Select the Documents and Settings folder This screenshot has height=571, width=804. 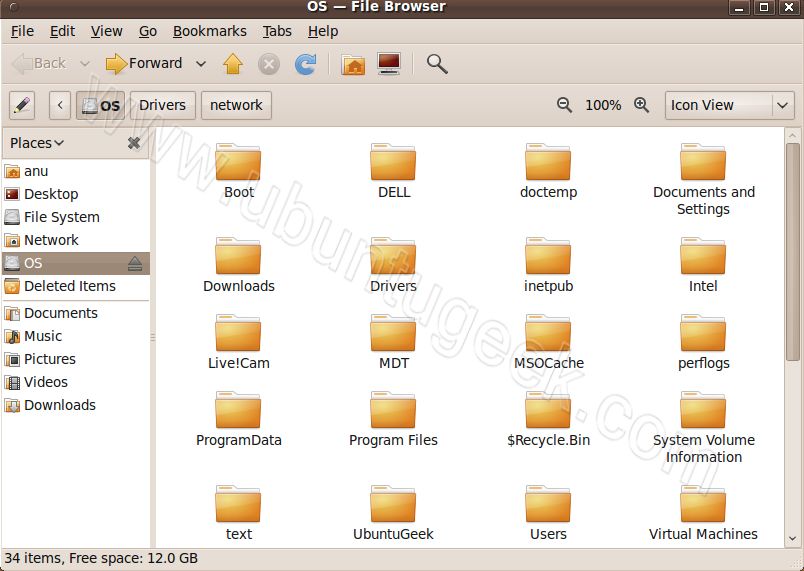(x=704, y=179)
